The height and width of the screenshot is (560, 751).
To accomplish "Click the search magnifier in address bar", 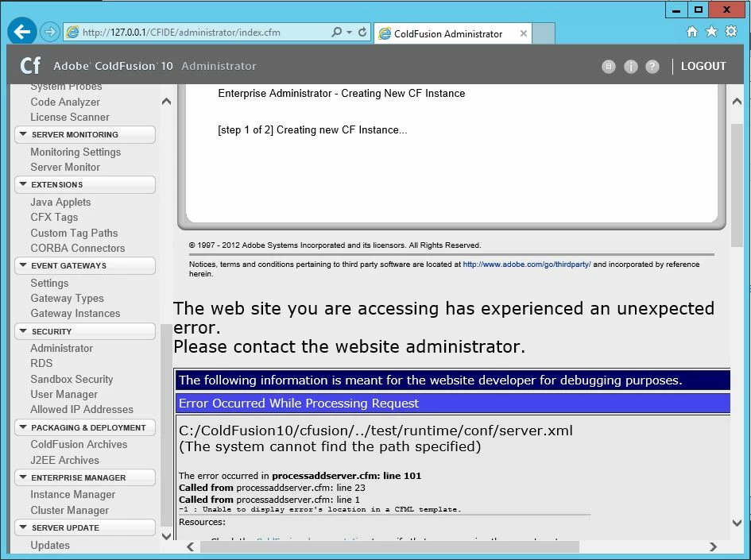I will tap(337, 32).
